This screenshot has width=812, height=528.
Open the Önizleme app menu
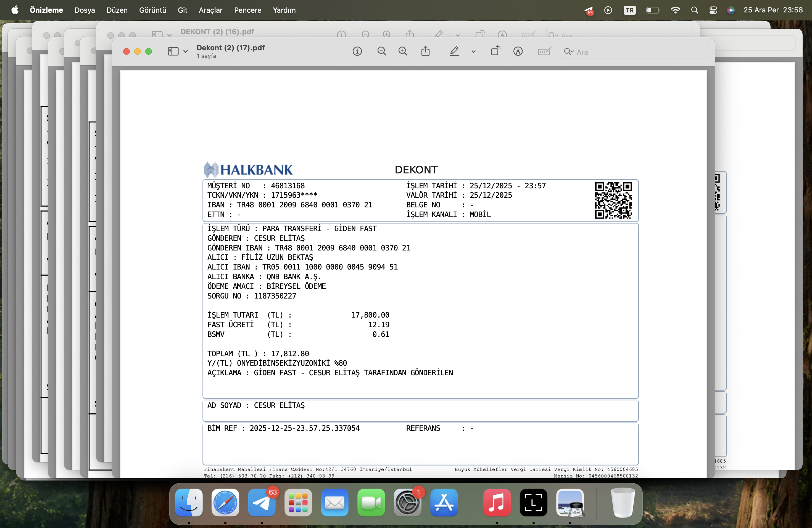[x=46, y=10]
